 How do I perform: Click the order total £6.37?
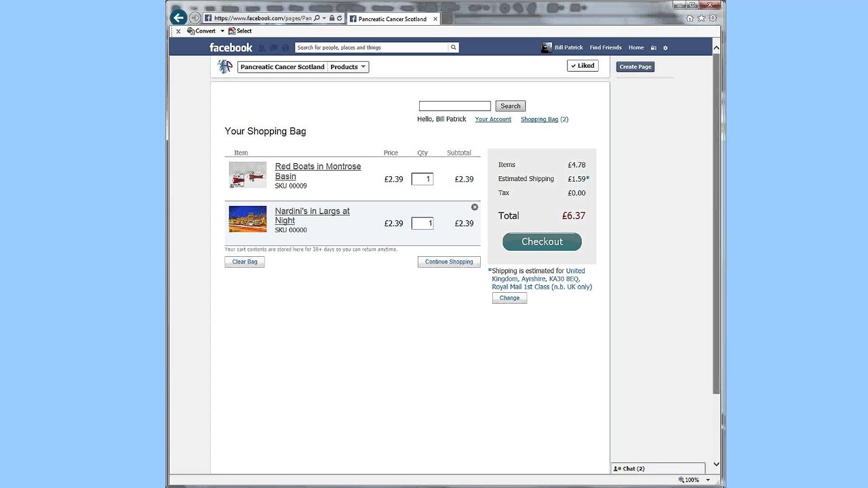[x=574, y=216]
